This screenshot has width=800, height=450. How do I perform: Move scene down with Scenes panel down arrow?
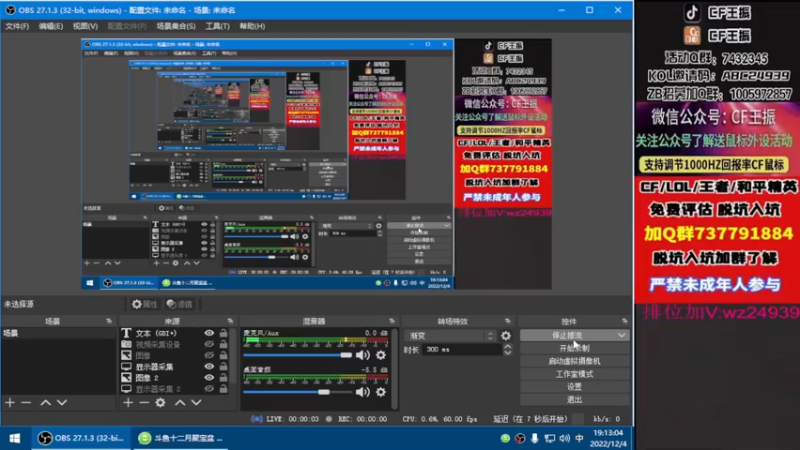(62, 403)
